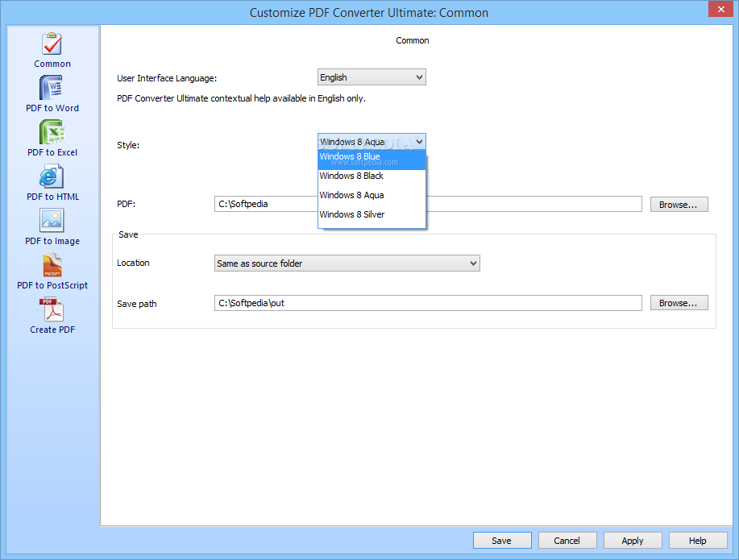739x560 pixels.
Task: Open the PDF to HTML icon
Action: [52, 176]
